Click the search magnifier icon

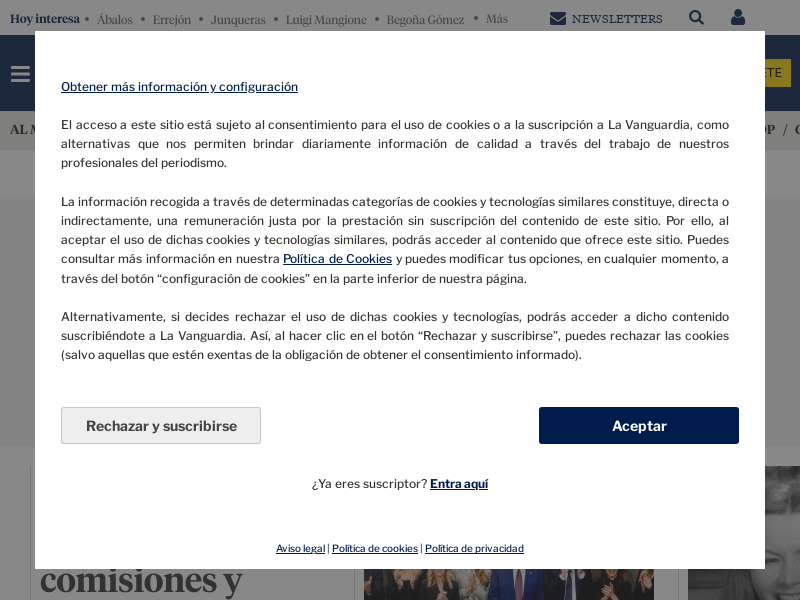click(x=696, y=18)
